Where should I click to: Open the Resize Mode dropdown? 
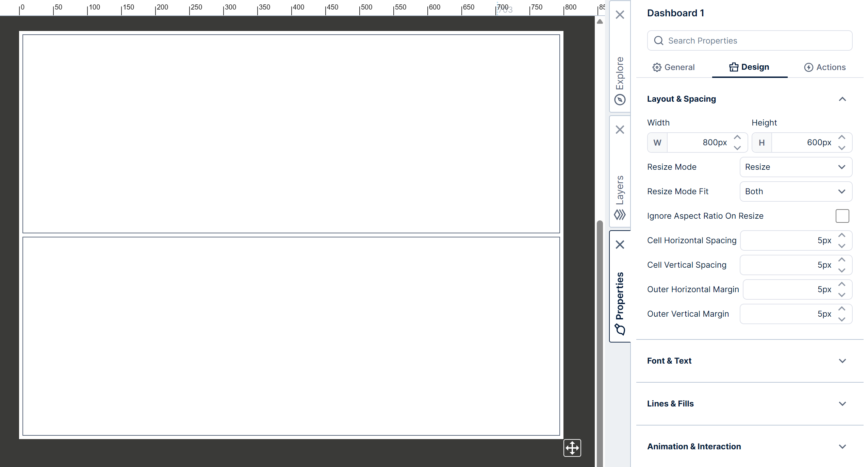(x=796, y=167)
